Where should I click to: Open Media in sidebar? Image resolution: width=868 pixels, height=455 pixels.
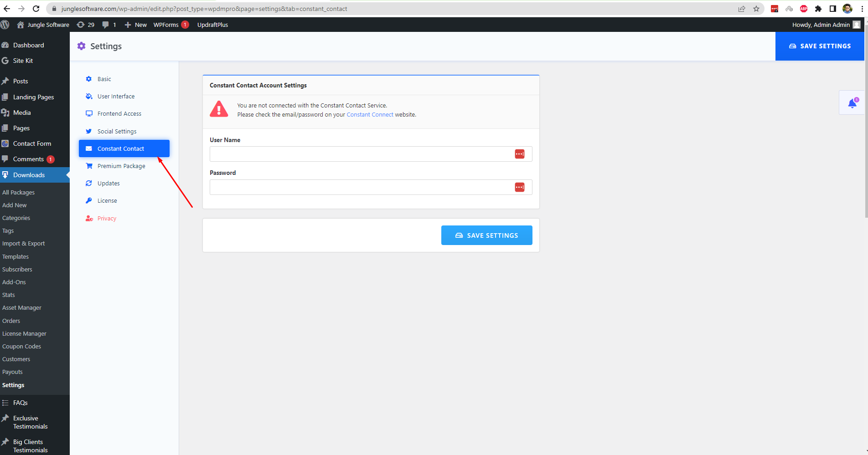tap(35, 112)
